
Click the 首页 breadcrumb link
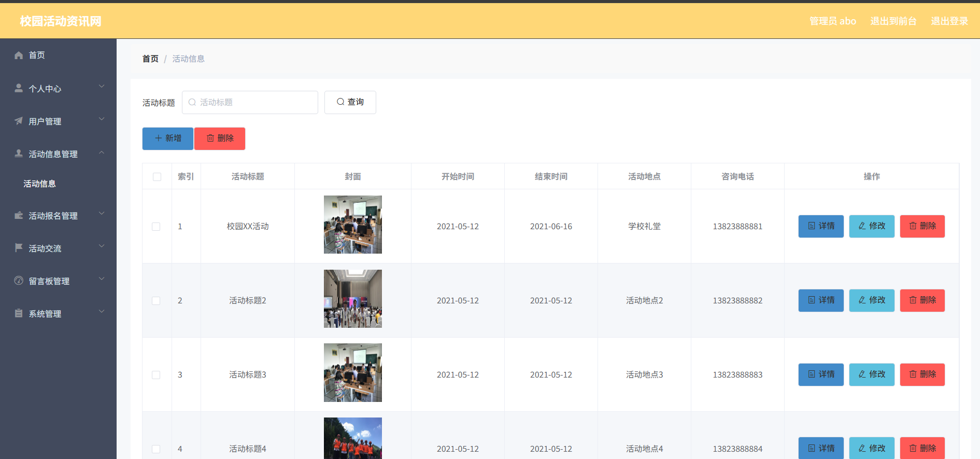pos(150,59)
